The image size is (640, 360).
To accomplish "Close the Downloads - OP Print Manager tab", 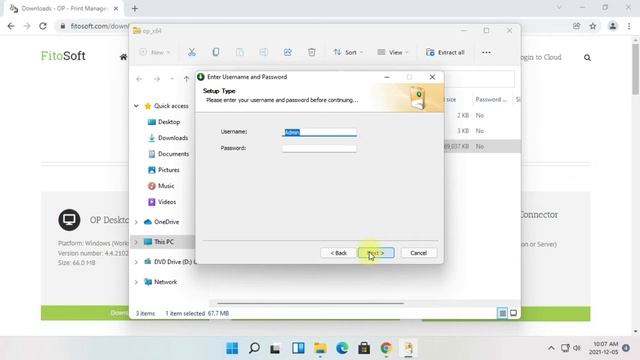I will pos(116,8).
